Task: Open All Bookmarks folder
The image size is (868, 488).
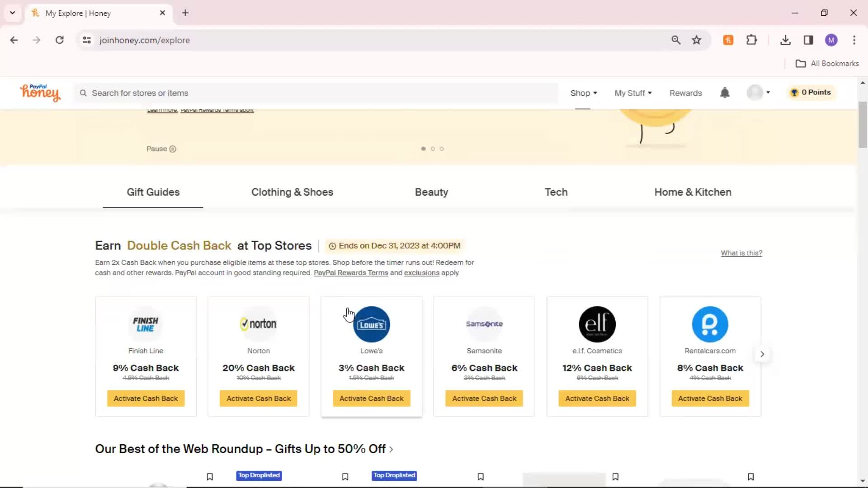Action: 827,64
